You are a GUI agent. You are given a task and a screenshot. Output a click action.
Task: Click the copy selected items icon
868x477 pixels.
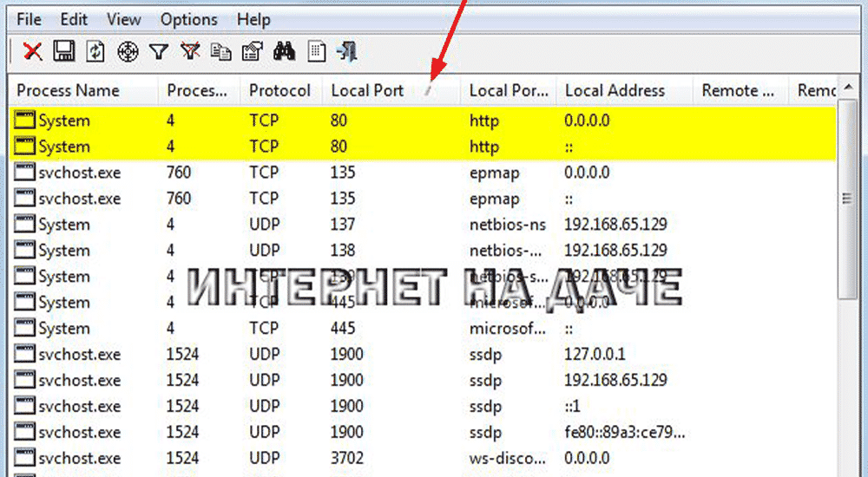point(221,52)
